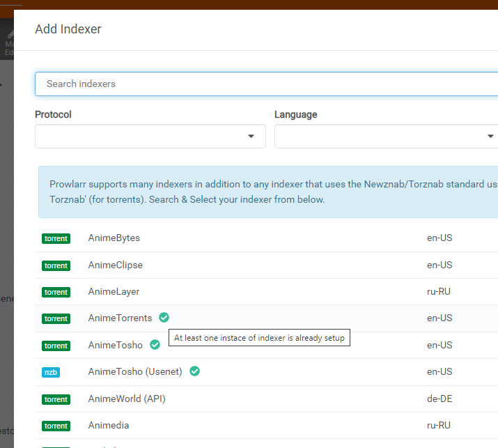This screenshot has height=448, width=498.
Task: Click the checkmark beside AnimeTosho (Usenet)
Action: pos(195,371)
